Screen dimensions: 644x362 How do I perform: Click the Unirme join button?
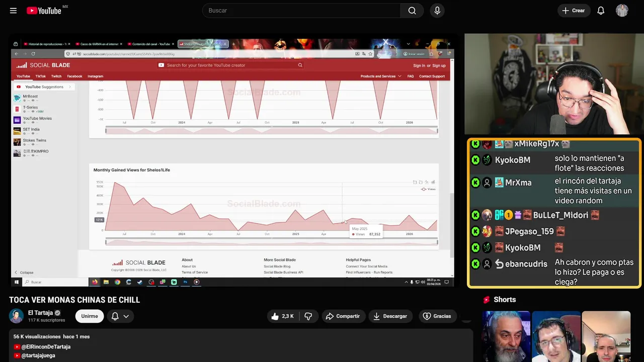90,316
